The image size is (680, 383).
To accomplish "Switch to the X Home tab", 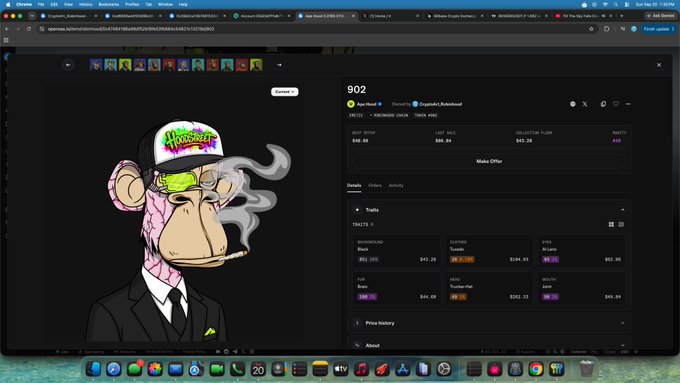I will [390, 16].
